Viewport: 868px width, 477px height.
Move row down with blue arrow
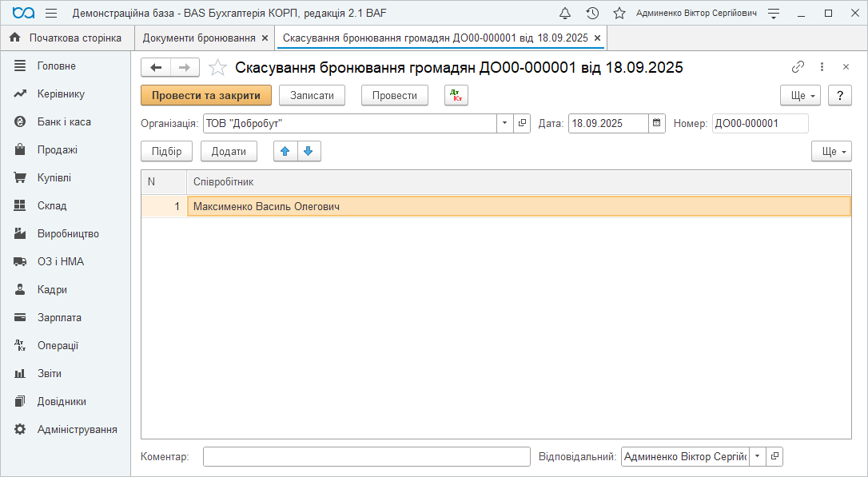[309, 152]
